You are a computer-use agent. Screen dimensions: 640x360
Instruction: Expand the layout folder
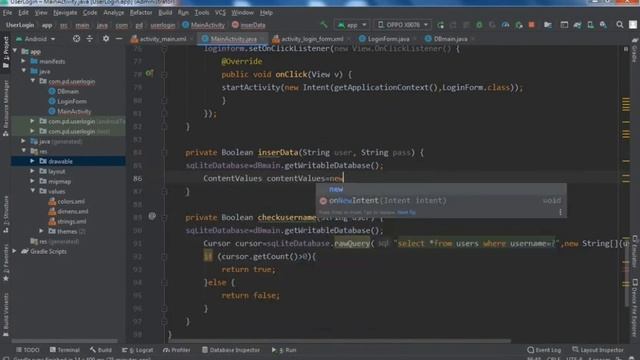[x=32, y=171]
